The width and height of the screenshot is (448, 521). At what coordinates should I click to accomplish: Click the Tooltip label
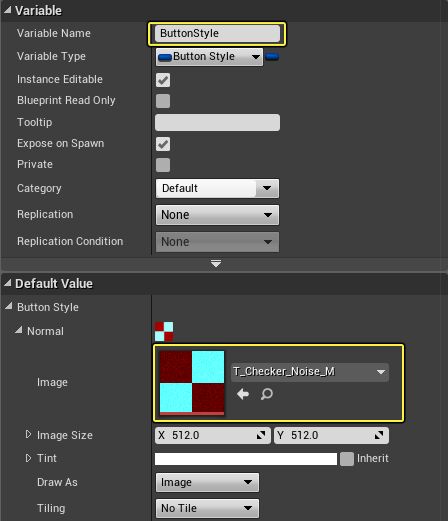click(35, 122)
